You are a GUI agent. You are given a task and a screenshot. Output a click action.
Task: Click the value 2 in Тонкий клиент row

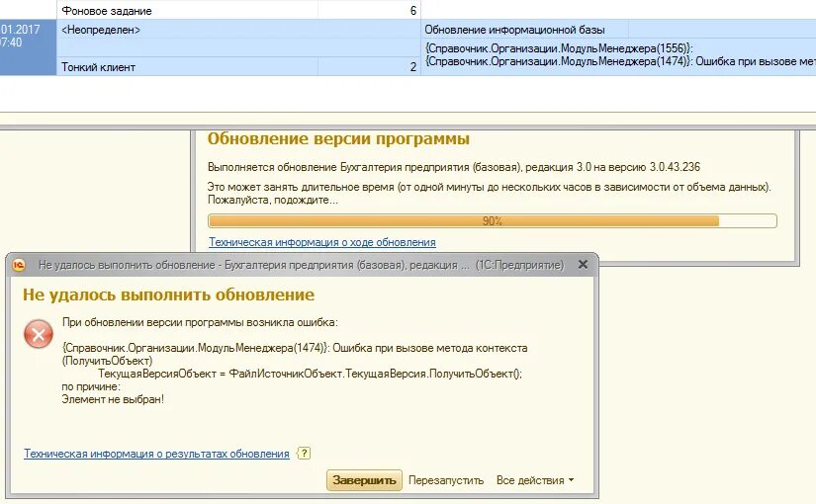pyautogui.click(x=413, y=66)
